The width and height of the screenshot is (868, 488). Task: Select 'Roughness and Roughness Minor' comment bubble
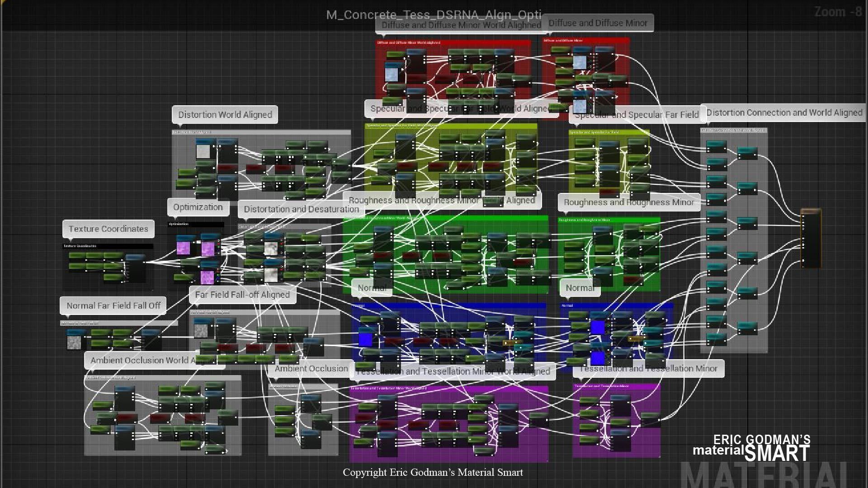pyautogui.click(x=629, y=202)
